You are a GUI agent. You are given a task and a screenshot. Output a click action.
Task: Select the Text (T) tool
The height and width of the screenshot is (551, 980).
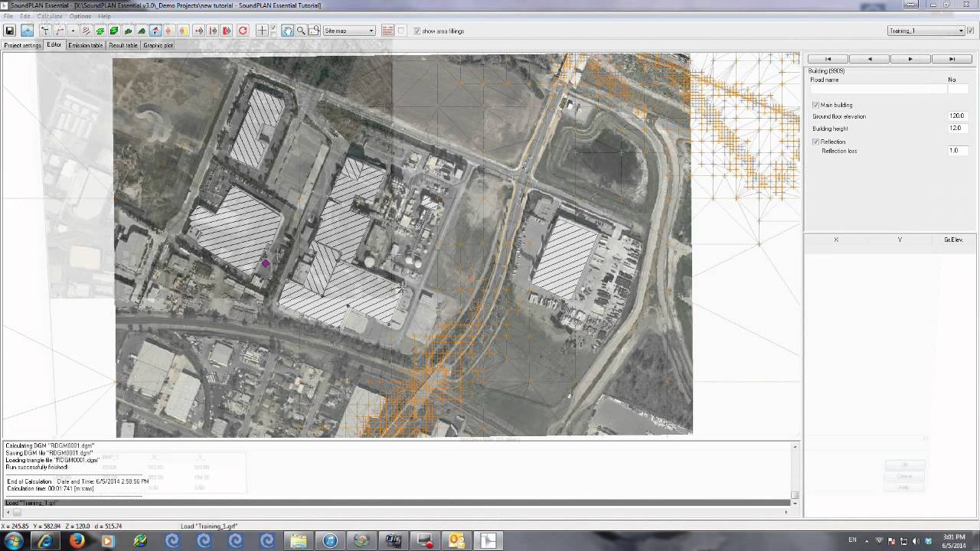point(45,31)
